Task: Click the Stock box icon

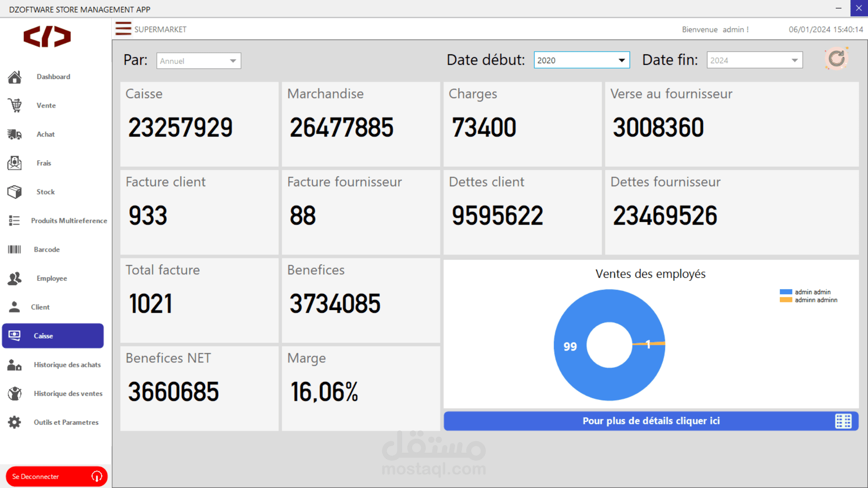Action: (x=14, y=192)
